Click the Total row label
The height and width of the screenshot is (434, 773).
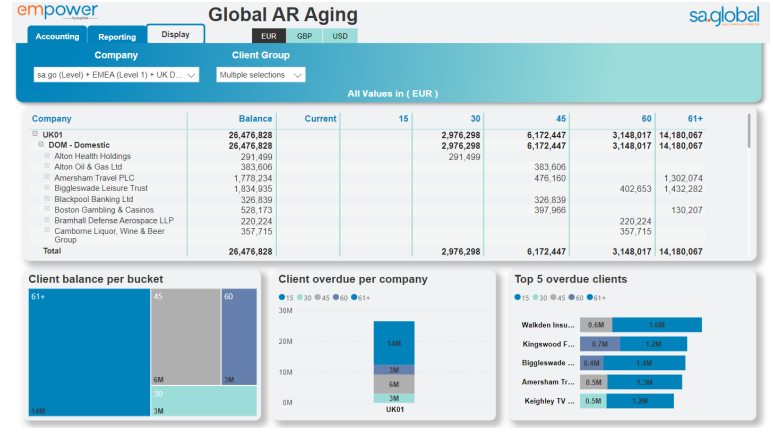tap(52, 251)
